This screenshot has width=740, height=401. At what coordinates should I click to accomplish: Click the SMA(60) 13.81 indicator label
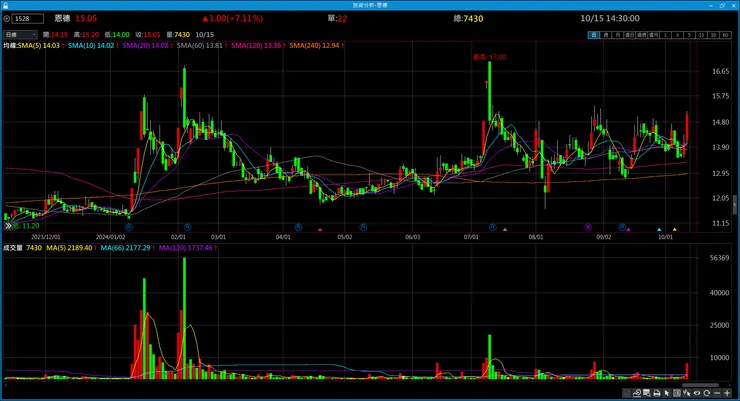click(x=202, y=45)
